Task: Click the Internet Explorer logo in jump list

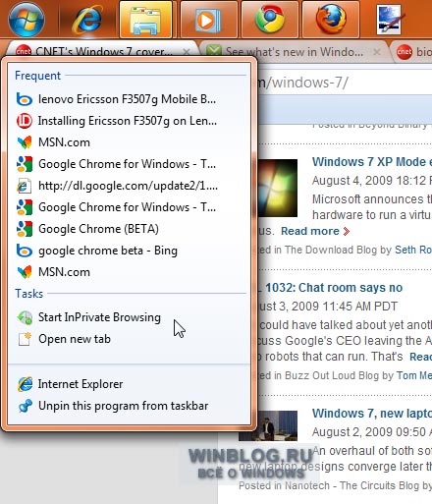Action: pos(25,384)
